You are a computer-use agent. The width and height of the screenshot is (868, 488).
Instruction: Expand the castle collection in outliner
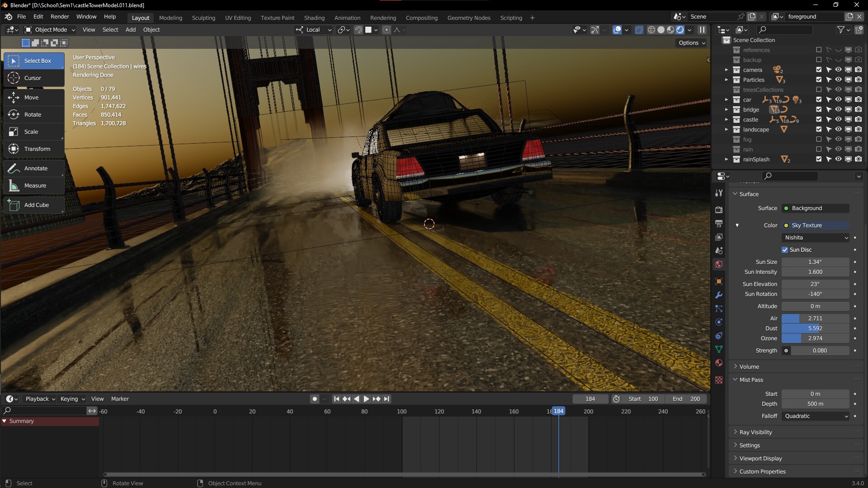[726, 120]
